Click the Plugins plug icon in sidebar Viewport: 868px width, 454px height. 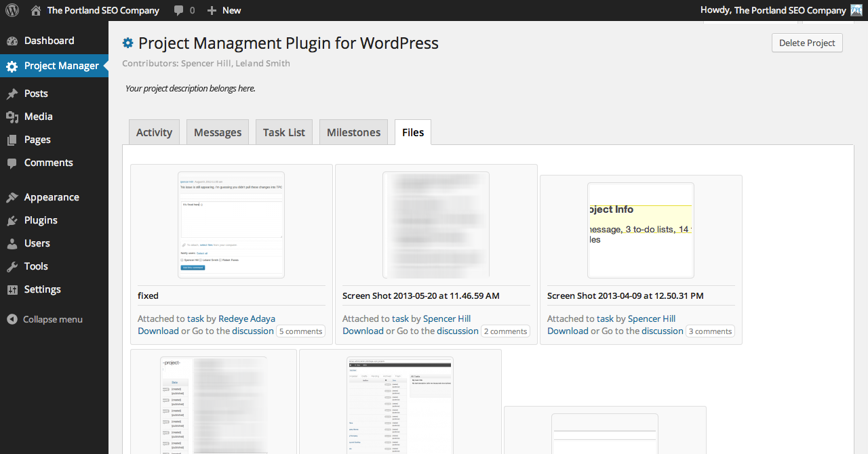(x=12, y=221)
